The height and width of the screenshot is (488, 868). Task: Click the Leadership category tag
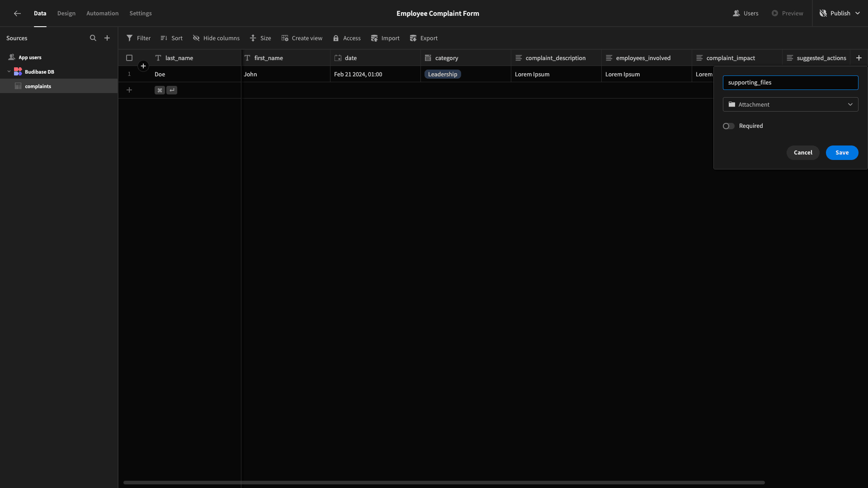point(443,74)
